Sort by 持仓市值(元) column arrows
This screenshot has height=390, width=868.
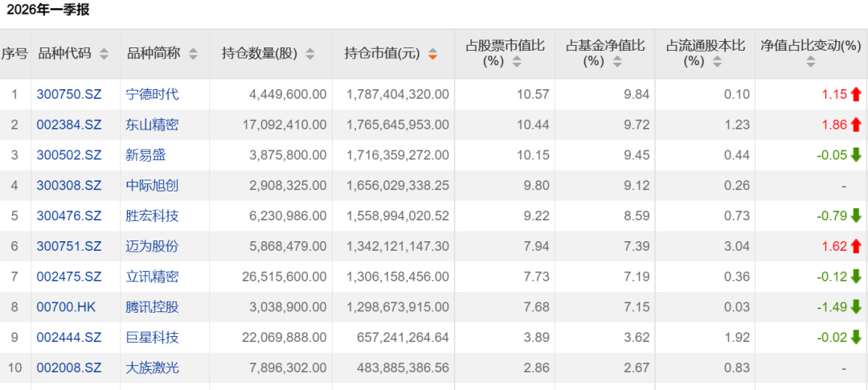click(433, 54)
